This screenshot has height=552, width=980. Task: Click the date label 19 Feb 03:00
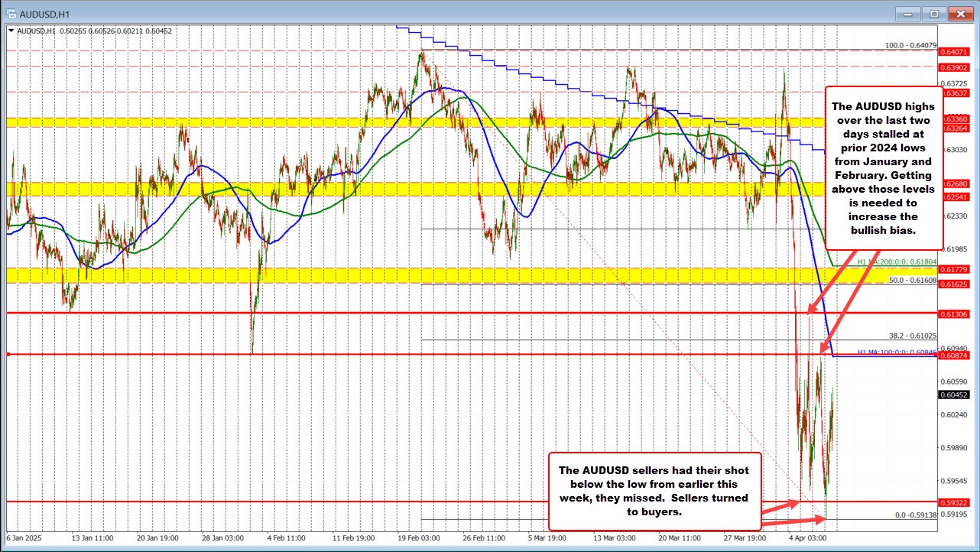coord(420,537)
